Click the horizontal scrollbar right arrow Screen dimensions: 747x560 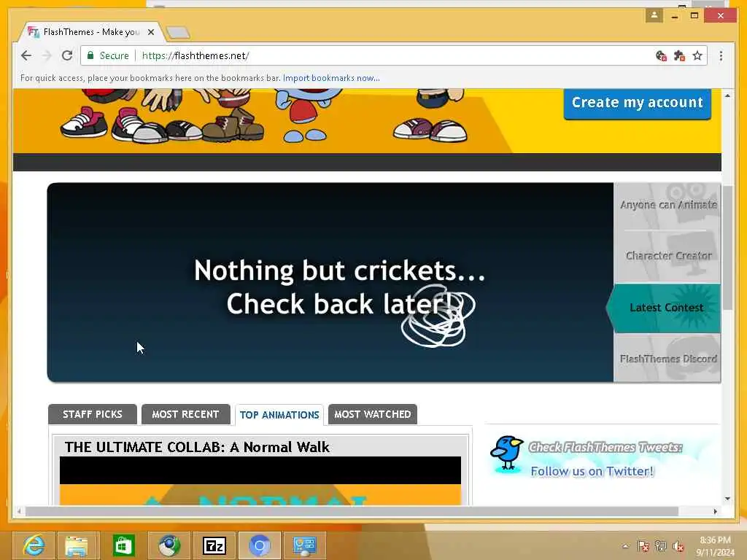(x=715, y=511)
